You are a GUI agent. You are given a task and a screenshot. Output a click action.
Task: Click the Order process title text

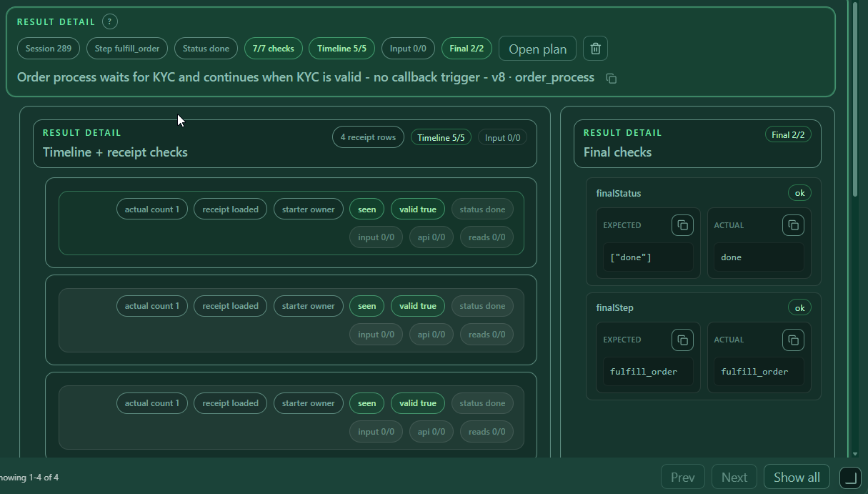[306, 77]
